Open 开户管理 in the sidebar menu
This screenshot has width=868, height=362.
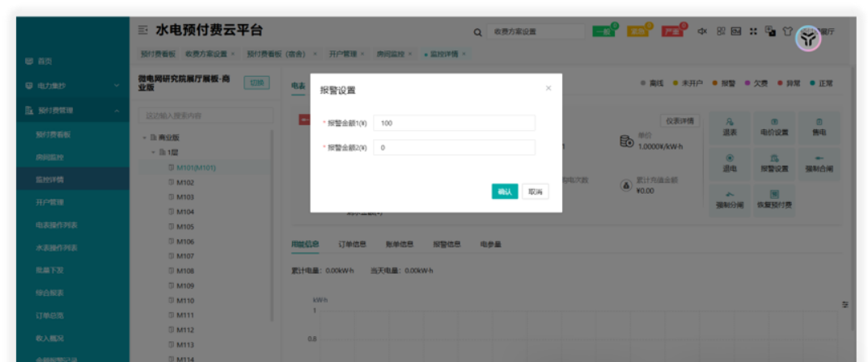coord(50,202)
